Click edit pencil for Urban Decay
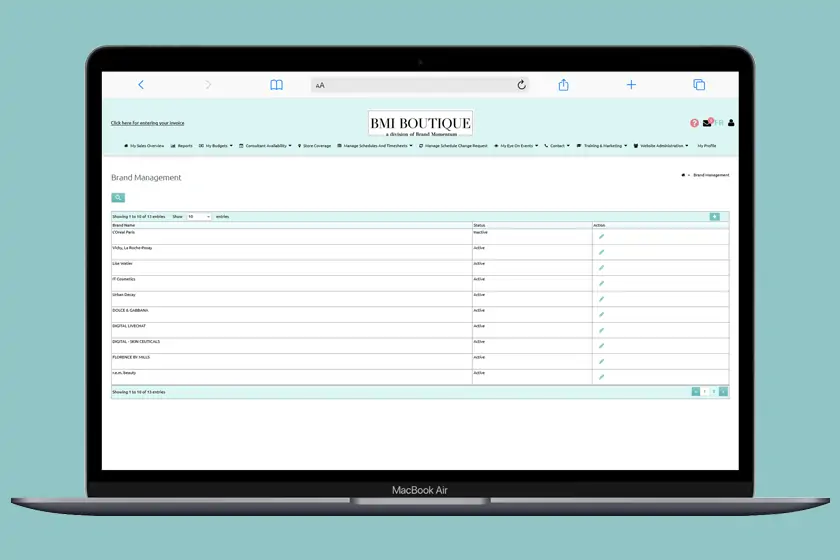The height and width of the screenshot is (560, 840). click(601, 299)
